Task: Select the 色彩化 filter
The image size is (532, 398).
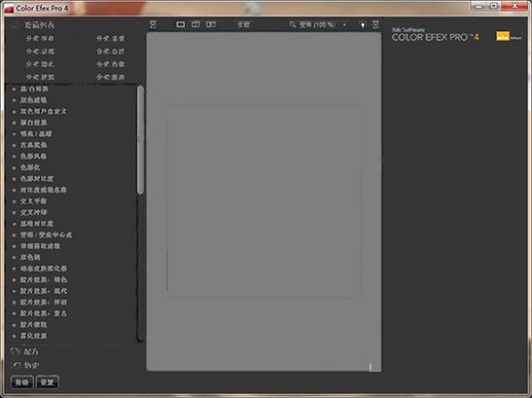Action: tap(30, 167)
